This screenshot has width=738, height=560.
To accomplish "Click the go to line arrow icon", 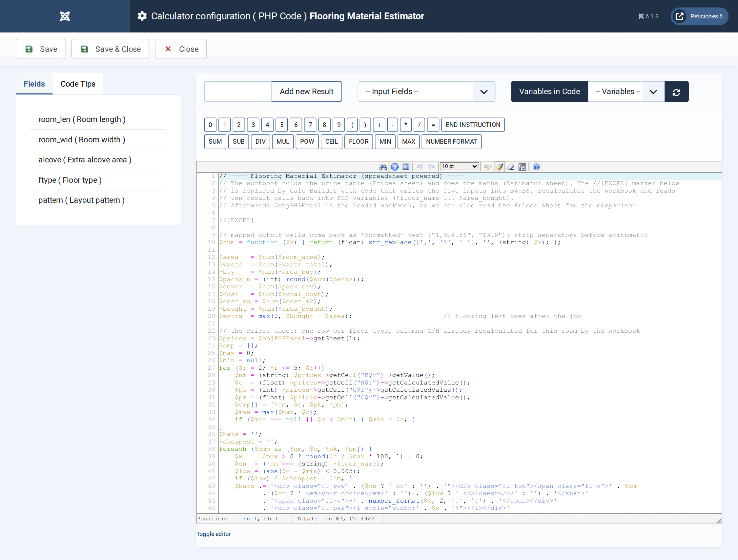I will (394, 167).
